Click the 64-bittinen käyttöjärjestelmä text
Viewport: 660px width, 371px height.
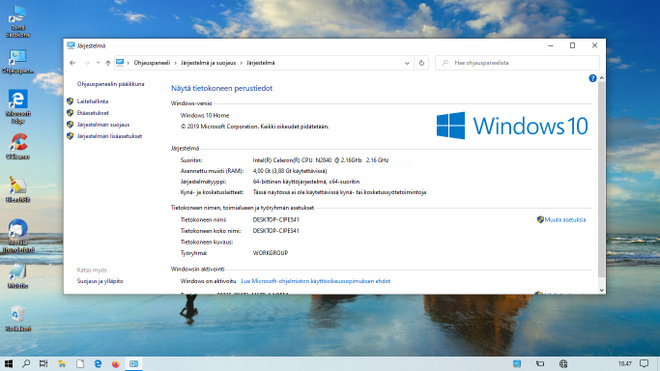pyautogui.click(x=306, y=181)
